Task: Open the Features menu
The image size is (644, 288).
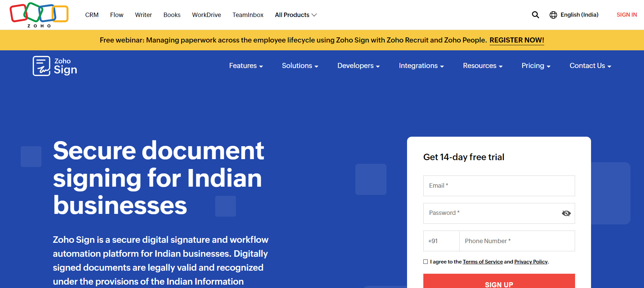Action: pyautogui.click(x=246, y=66)
